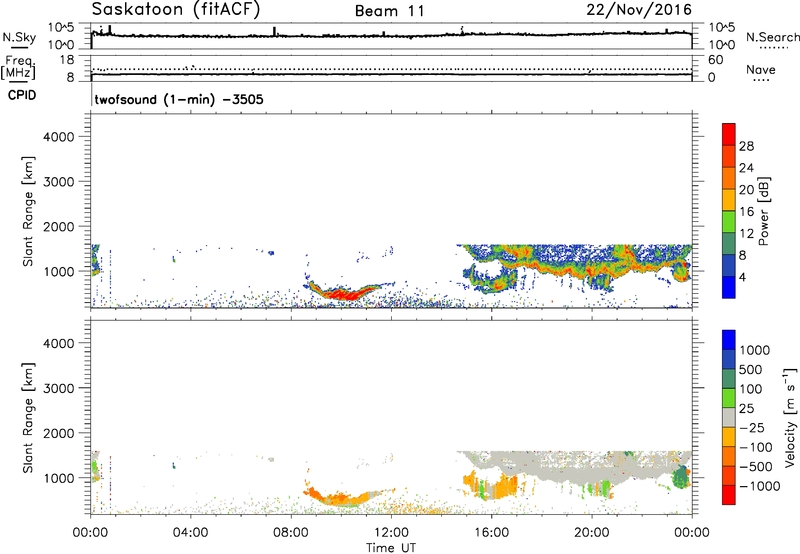Click the dark green velocity blob before final 00:00
Viewport: 800px width, 554px height.
(680, 477)
